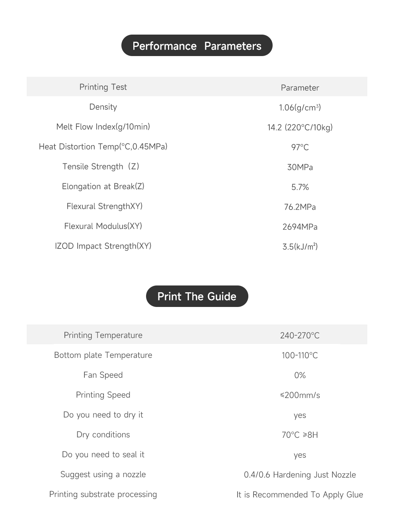Click the ≤200mm/s printing speed value
The height and width of the screenshot is (532, 394).
(300, 395)
